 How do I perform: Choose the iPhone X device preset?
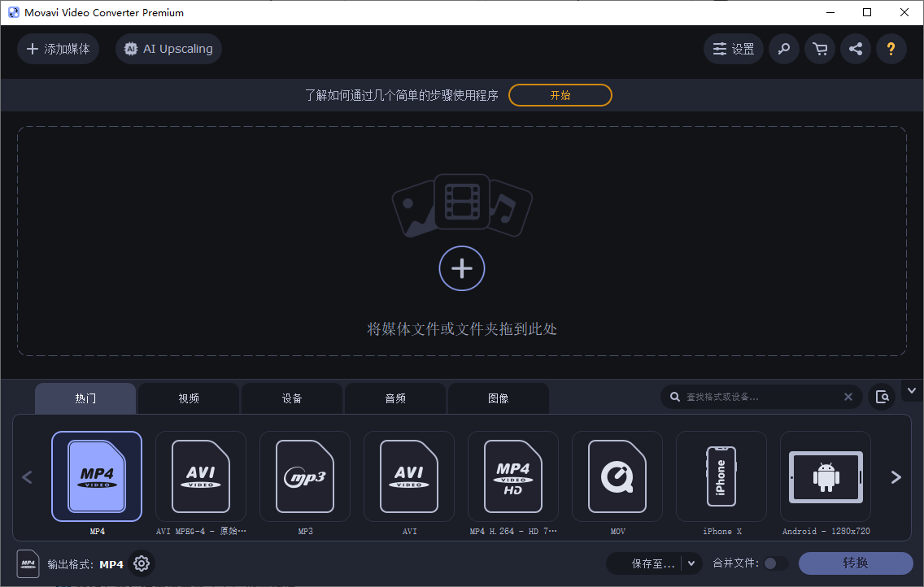tap(721, 476)
